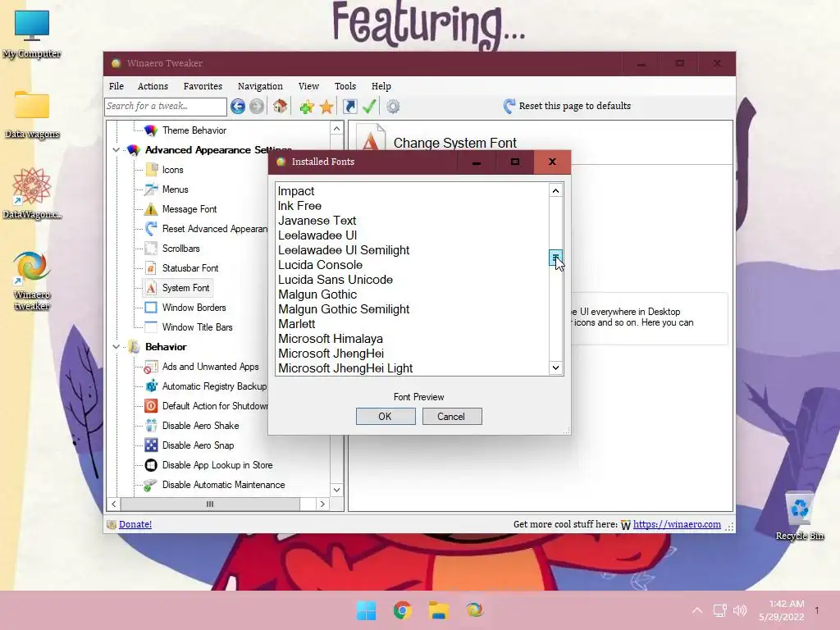Click the create shortcut arrow icon in toolbar
The image size is (840, 630).
click(x=349, y=107)
